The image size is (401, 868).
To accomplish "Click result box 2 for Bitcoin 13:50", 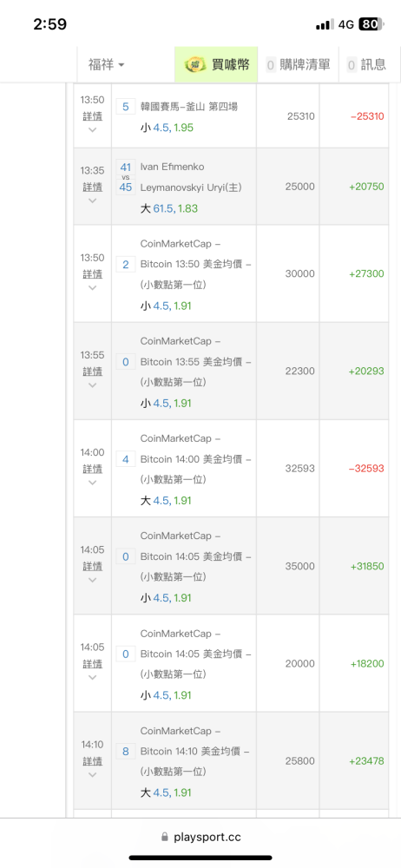I will 126,265.
